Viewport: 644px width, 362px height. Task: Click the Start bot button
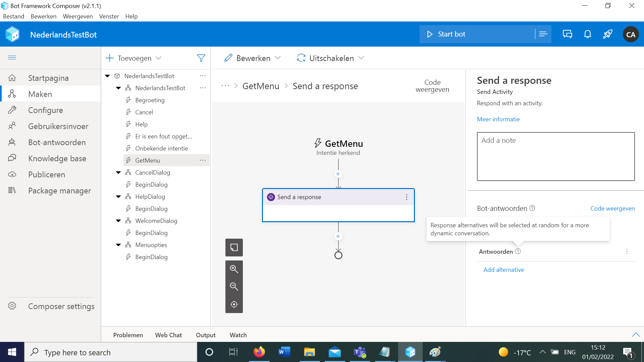coord(477,34)
